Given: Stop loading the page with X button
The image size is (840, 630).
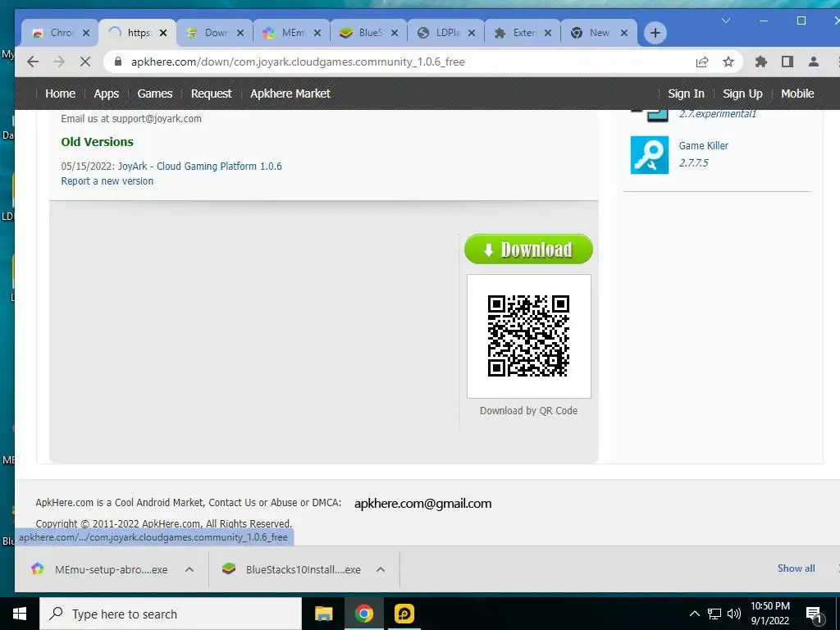Looking at the screenshot, I should point(84,62).
